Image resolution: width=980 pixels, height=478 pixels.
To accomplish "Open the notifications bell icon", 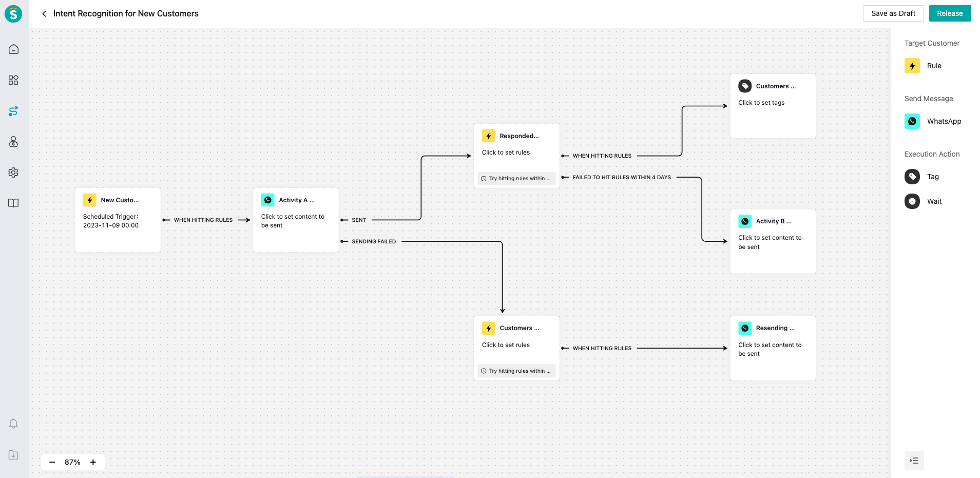I will coord(14,424).
